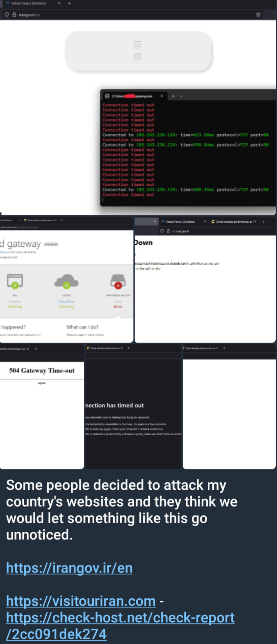The image size is (277, 644).
Task: Open the blank white page screenshot
Action: click(229, 413)
